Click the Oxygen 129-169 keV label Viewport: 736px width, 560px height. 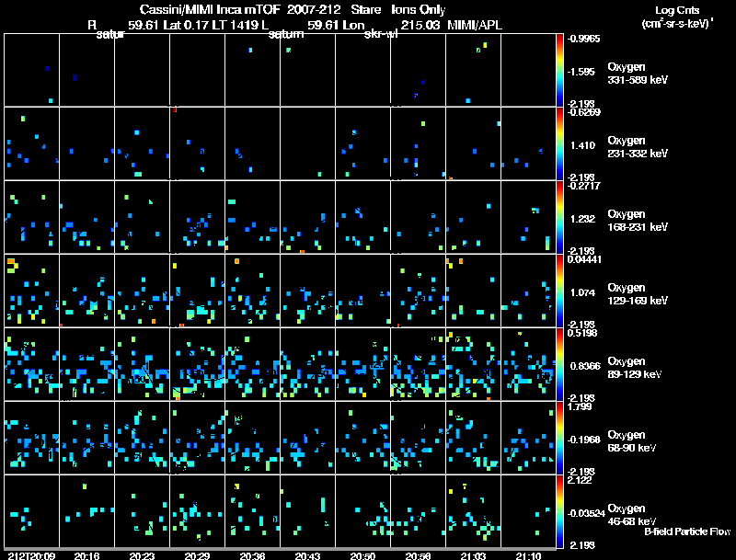click(x=638, y=294)
